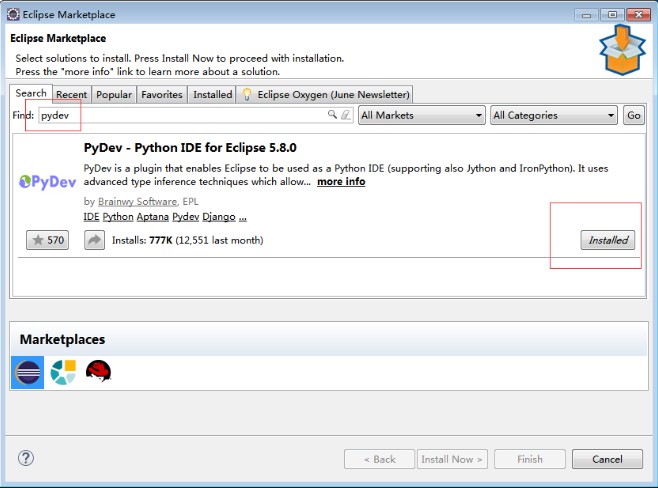Open the Eclipse Oxygen newsletter tab
This screenshot has height=488, width=658.
[325, 94]
